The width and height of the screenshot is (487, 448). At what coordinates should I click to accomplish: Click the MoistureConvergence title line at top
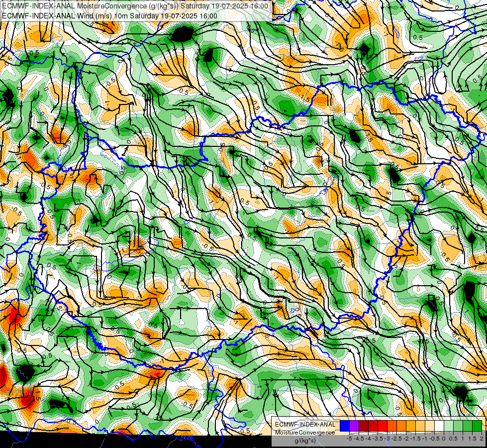pos(135,6)
